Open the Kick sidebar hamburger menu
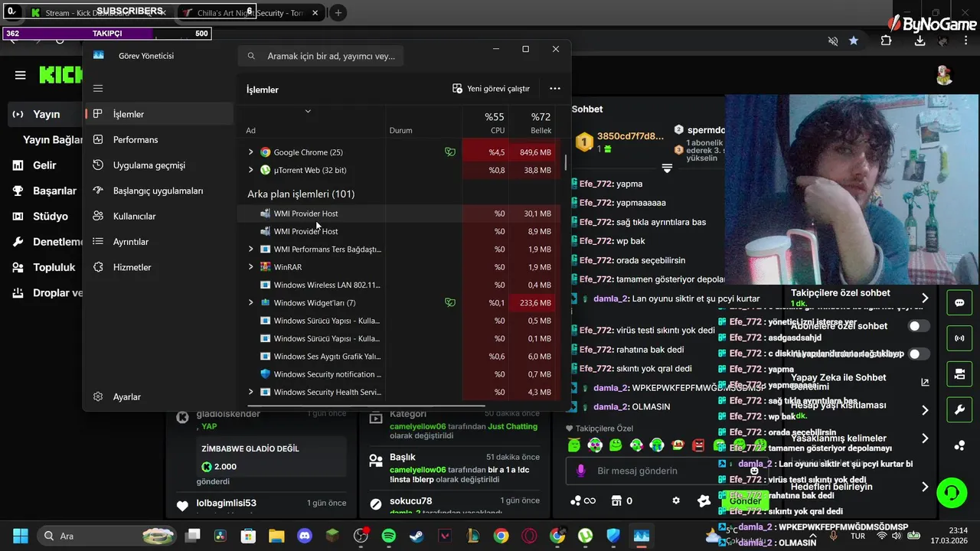980x551 pixels. (21, 75)
